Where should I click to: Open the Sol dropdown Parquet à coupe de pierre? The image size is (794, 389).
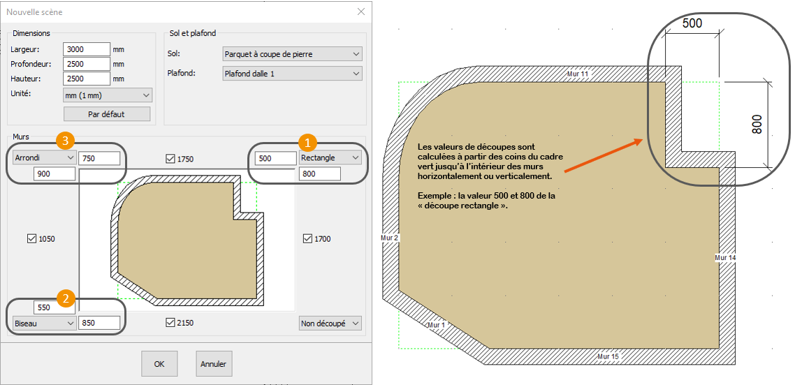(292, 54)
